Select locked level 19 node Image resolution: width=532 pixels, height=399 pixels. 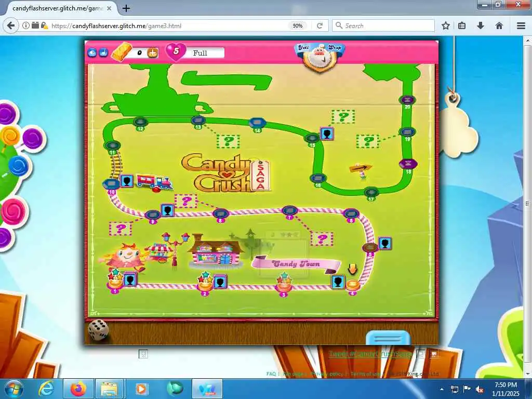(x=407, y=132)
